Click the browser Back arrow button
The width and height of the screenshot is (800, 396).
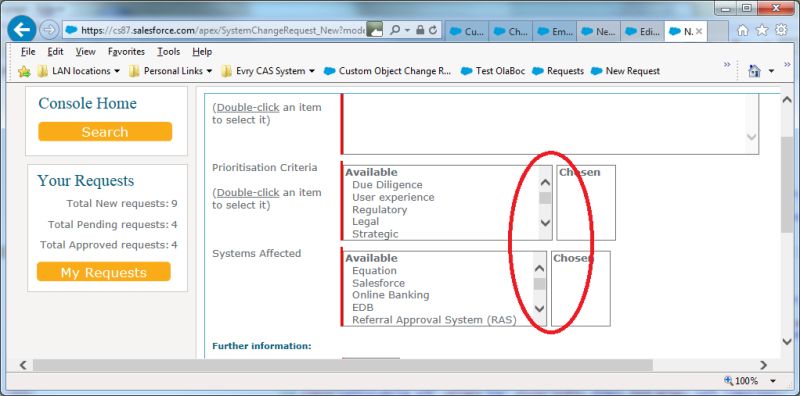coord(21,30)
